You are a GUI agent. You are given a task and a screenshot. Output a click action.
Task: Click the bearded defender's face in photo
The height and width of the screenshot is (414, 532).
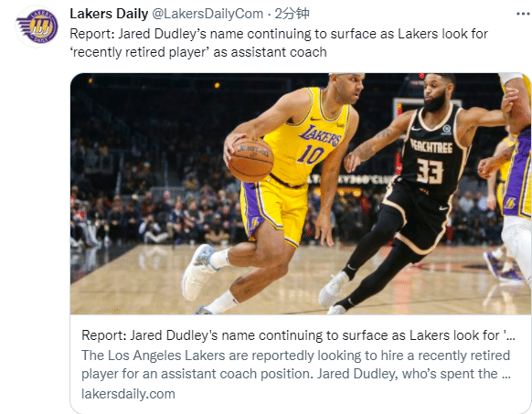point(436,92)
